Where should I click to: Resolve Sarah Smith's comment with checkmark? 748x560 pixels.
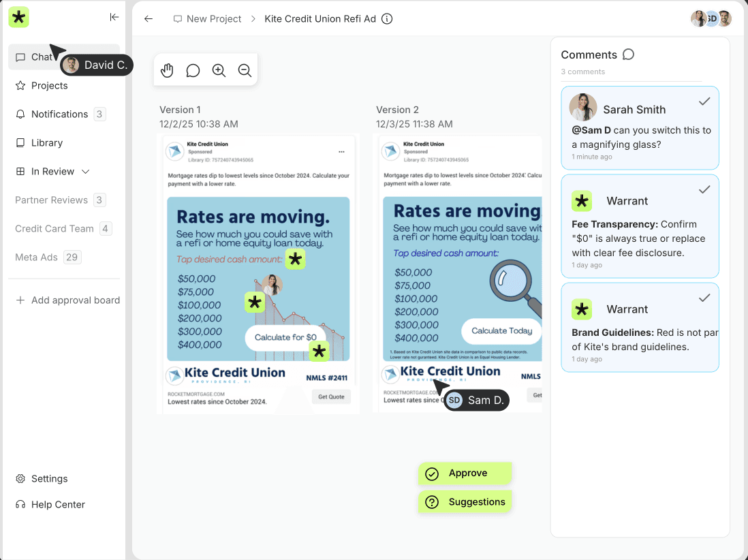pyautogui.click(x=704, y=101)
